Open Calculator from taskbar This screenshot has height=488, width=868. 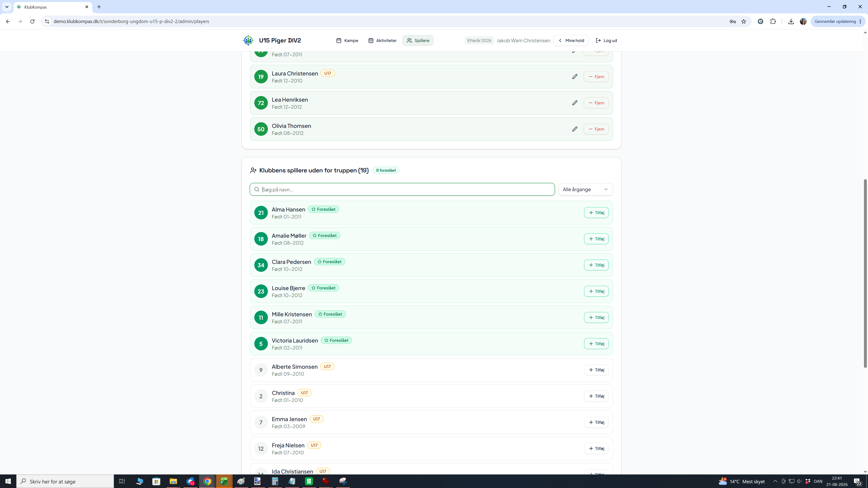point(275,481)
